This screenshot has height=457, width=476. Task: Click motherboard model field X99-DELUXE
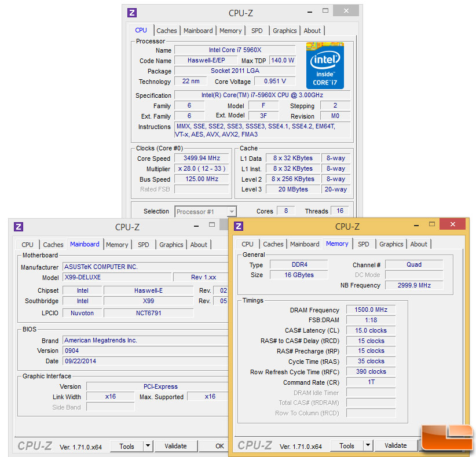point(117,277)
